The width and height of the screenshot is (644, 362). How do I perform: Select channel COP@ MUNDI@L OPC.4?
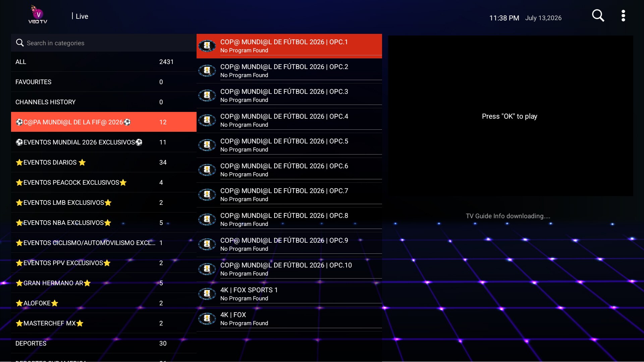[289, 120]
